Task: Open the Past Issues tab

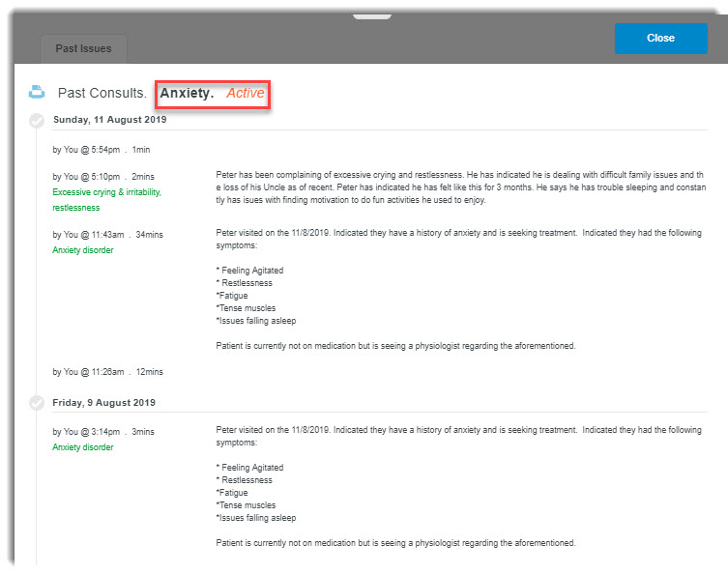Action: (83, 48)
